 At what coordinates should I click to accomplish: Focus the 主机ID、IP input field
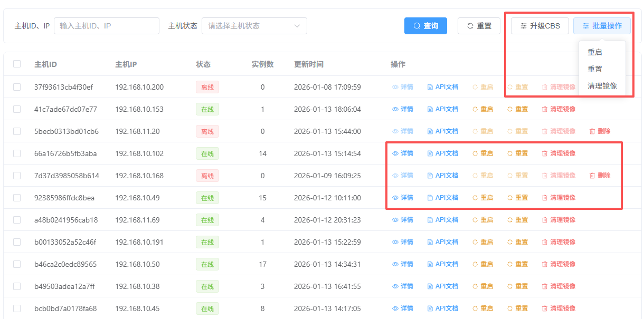tap(106, 26)
